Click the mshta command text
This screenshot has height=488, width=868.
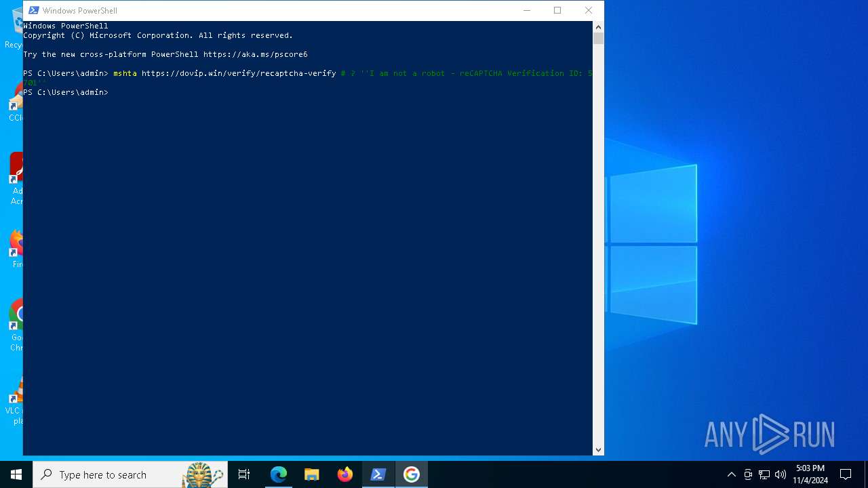(125, 73)
